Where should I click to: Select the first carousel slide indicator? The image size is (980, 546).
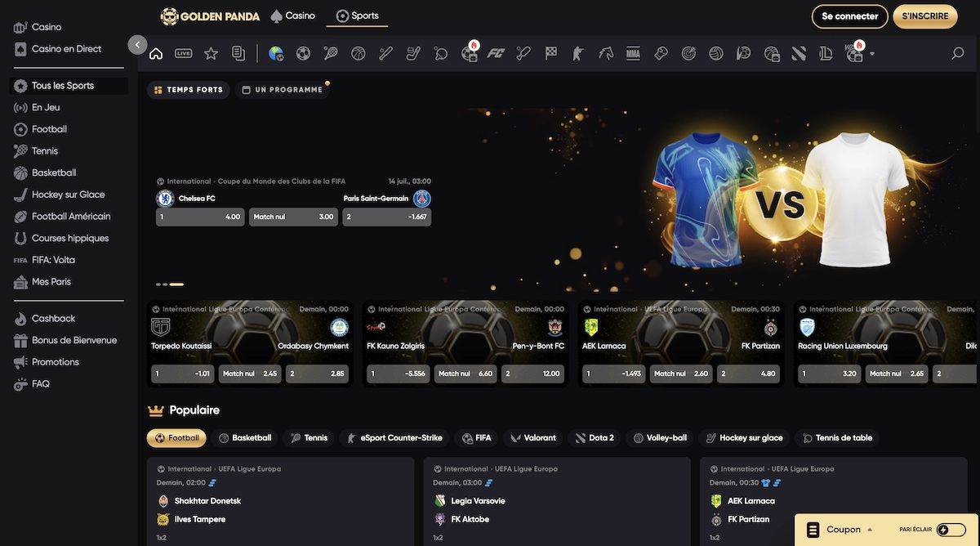click(158, 284)
